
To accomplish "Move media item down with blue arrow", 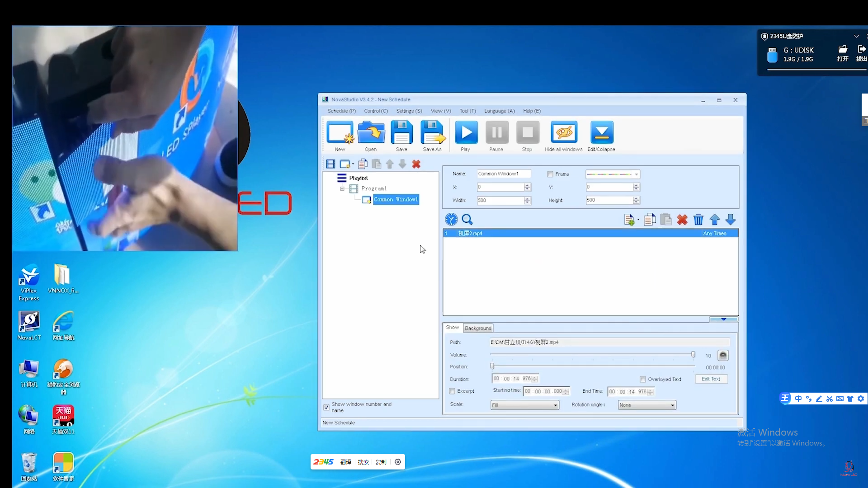I will tap(731, 220).
